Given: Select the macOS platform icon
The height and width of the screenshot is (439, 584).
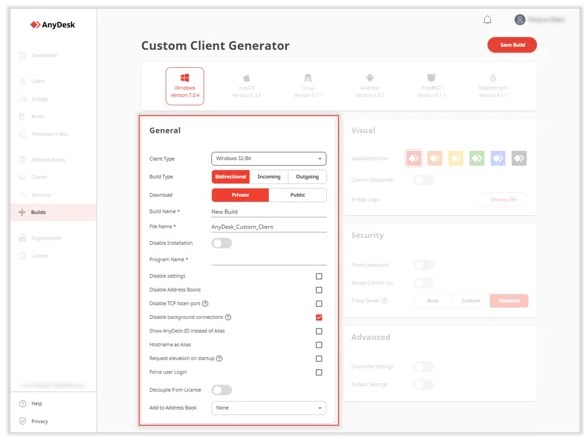Looking at the screenshot, I should (246, 78).
